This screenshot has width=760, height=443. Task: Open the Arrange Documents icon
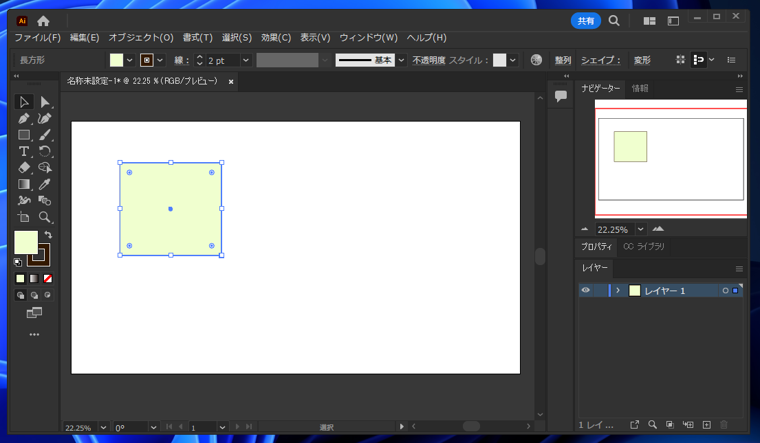[649, 21]
